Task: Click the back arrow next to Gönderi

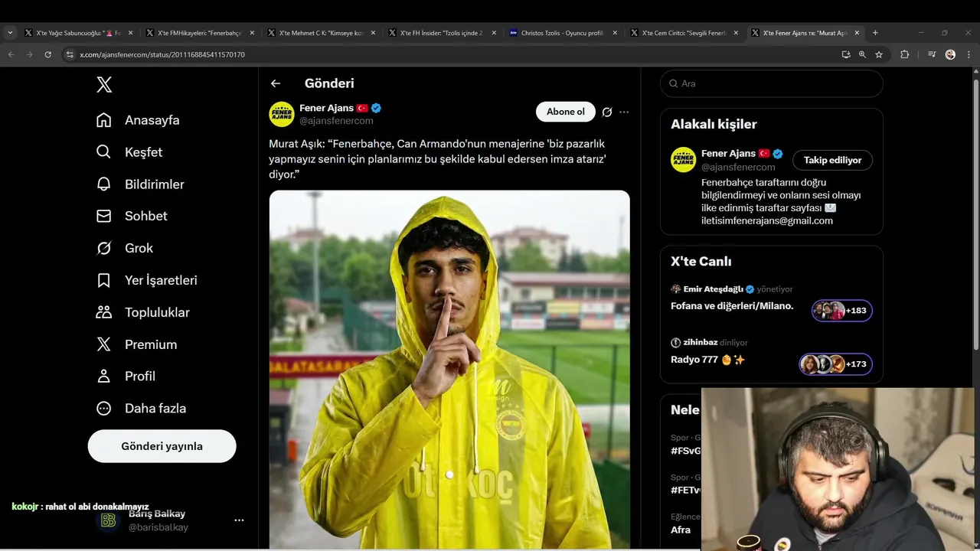Action: pos(276,83)
